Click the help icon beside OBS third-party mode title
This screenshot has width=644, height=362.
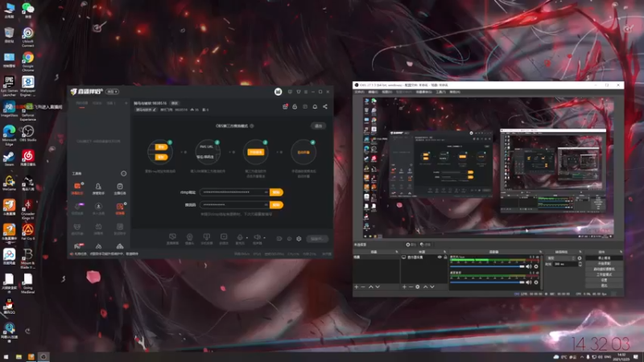pyautogui.click(x=252, y=126)
